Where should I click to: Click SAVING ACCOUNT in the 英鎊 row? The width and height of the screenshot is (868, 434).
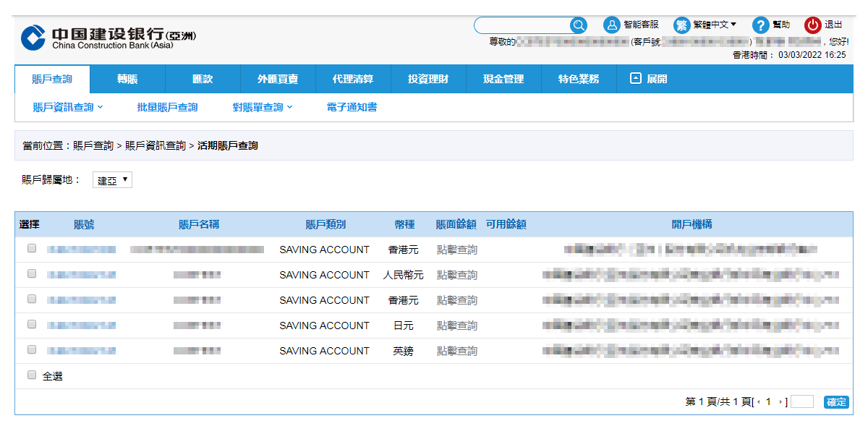pyautogui.click(x=324, y=351)
